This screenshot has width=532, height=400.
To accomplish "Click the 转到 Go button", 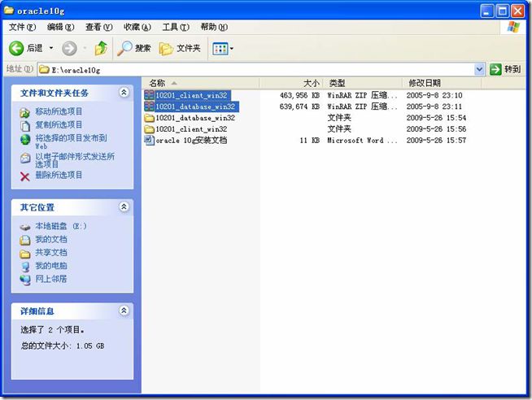I will pyautogui.click(x=505, y=69).
